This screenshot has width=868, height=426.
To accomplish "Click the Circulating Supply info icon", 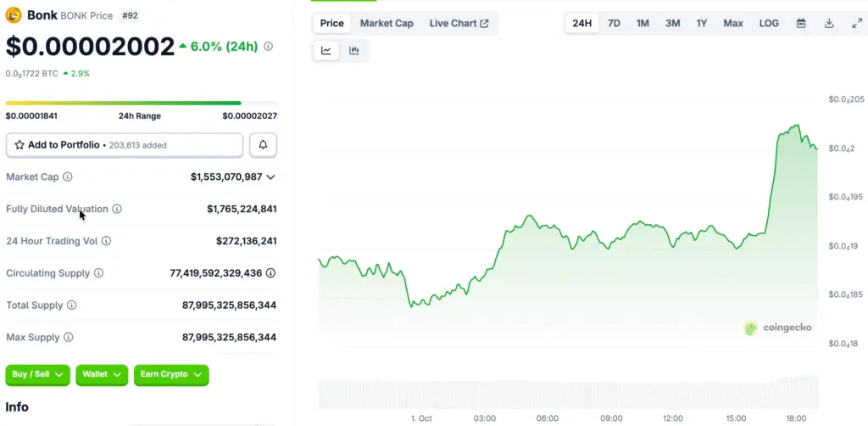I will point(98,273).
